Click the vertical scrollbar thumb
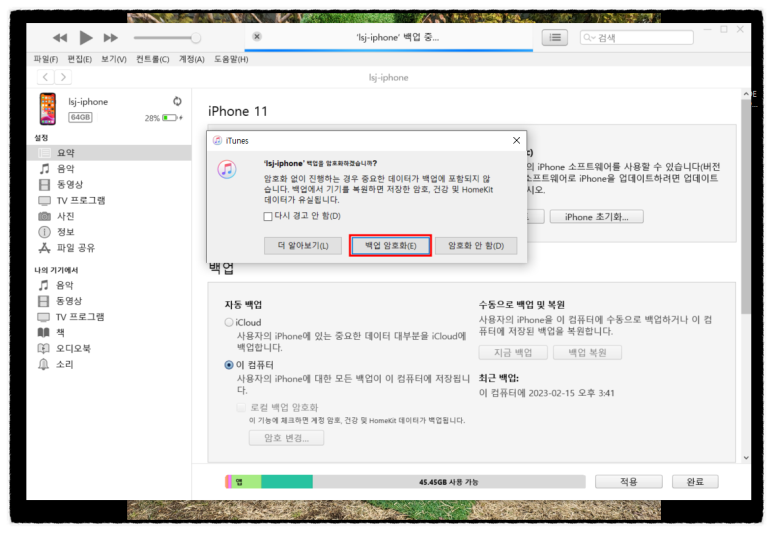 (x=745, y=206)
